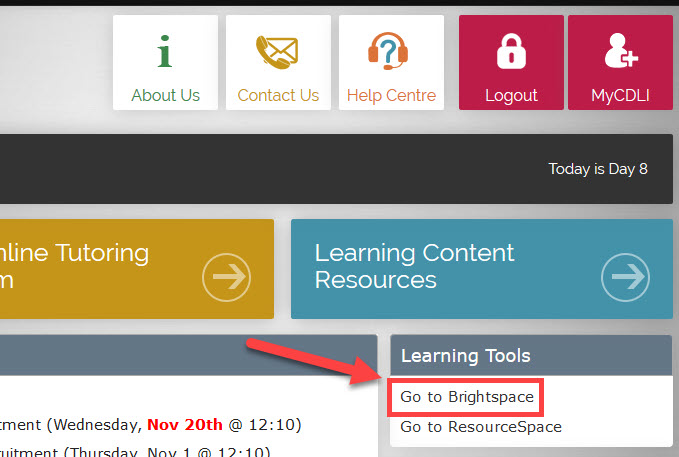Open Help Centre headset icon
This screenshot has width=679, height=457.
pyautogui.click(x=388, y=51)
